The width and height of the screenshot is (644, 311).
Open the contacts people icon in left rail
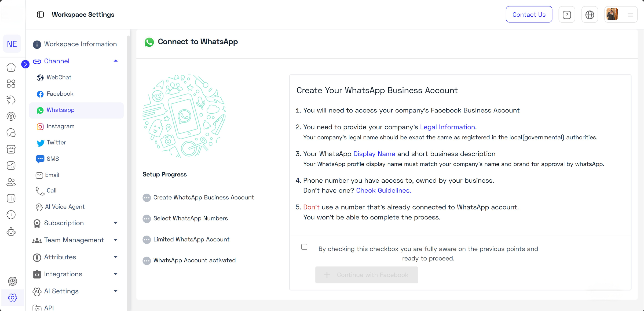click(11, 182)
